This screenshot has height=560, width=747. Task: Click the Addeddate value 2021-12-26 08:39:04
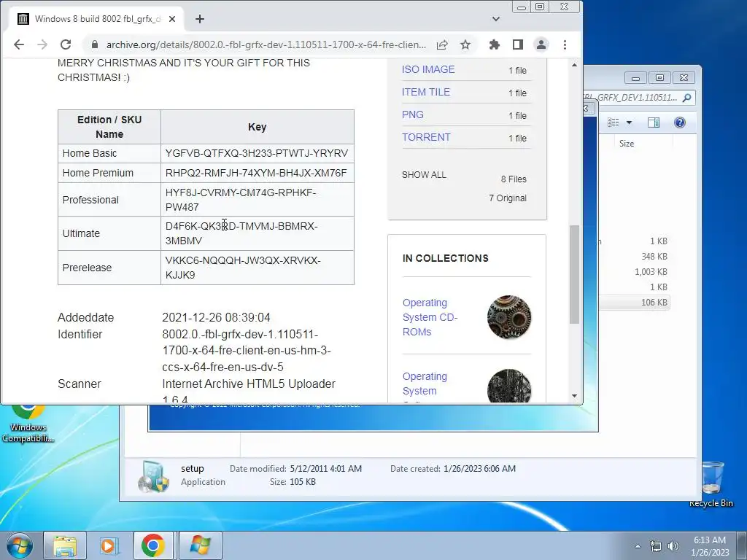[216, 318]
